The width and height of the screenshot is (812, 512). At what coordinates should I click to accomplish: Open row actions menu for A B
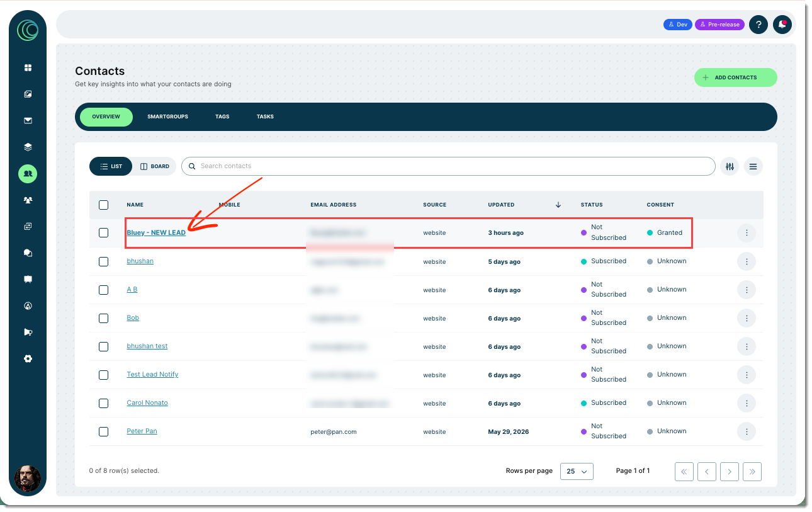[747, 290]
